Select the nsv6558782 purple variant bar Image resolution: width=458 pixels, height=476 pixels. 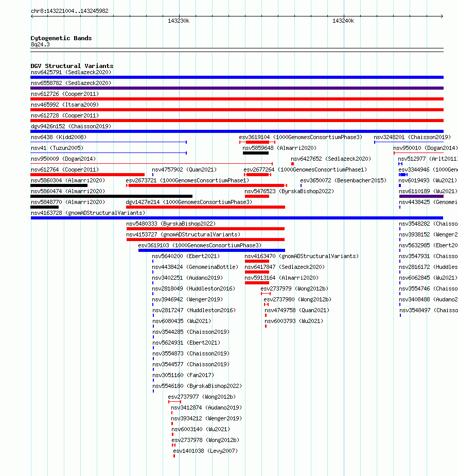237,88
